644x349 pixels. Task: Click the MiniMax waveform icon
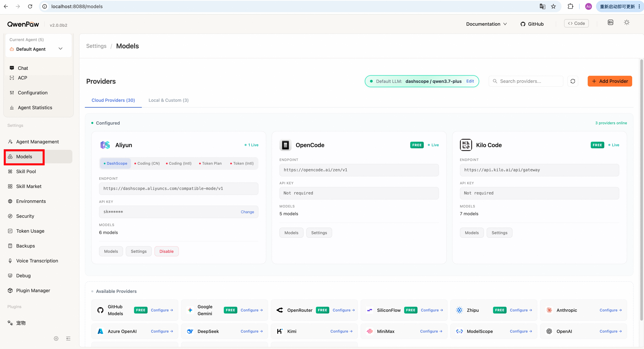(369, 331)
